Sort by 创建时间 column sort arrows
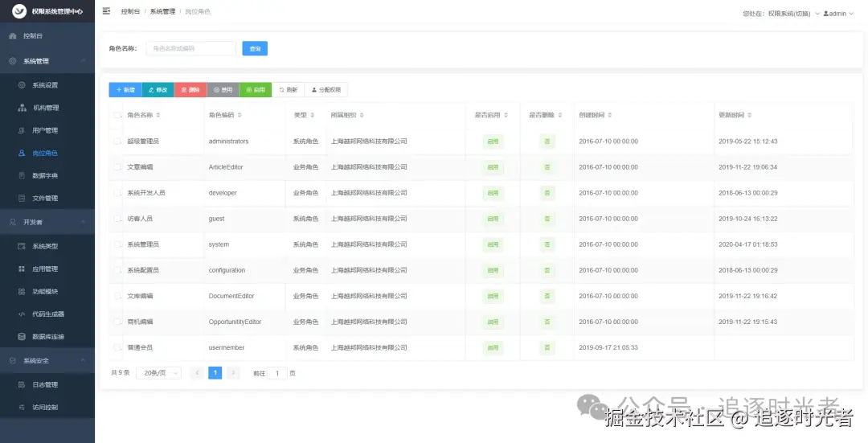Image resolution: width=868 pixels, height=443 pixels. [x=609, y=115]
